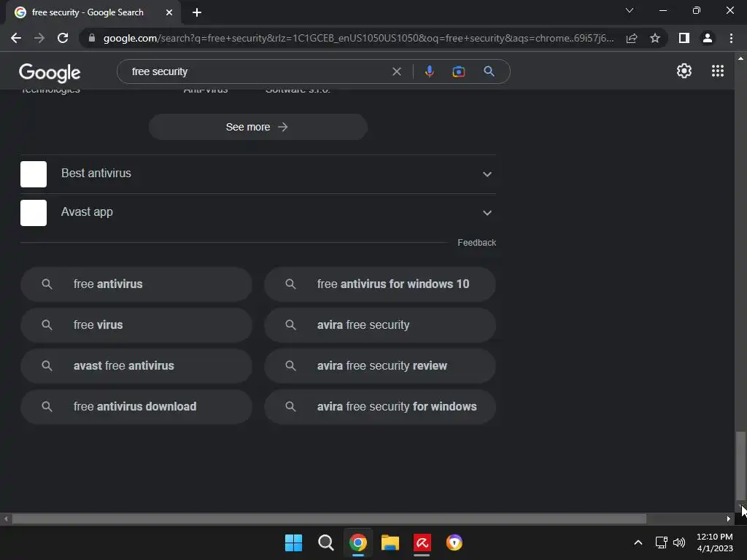View site information via the lock icon
The height and width of the screenshot is (560, 747).
[x=92, y=38]
